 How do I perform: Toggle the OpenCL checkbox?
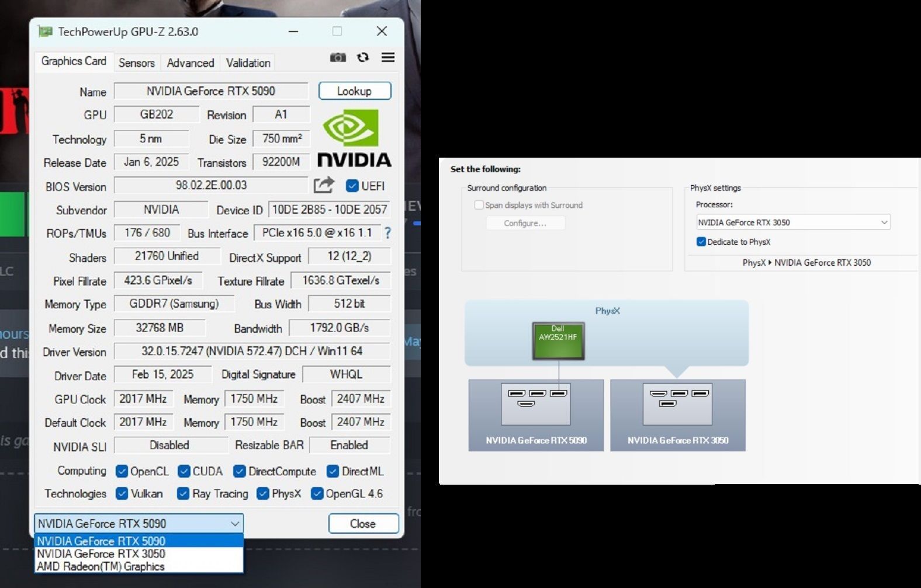pos(122,471)
